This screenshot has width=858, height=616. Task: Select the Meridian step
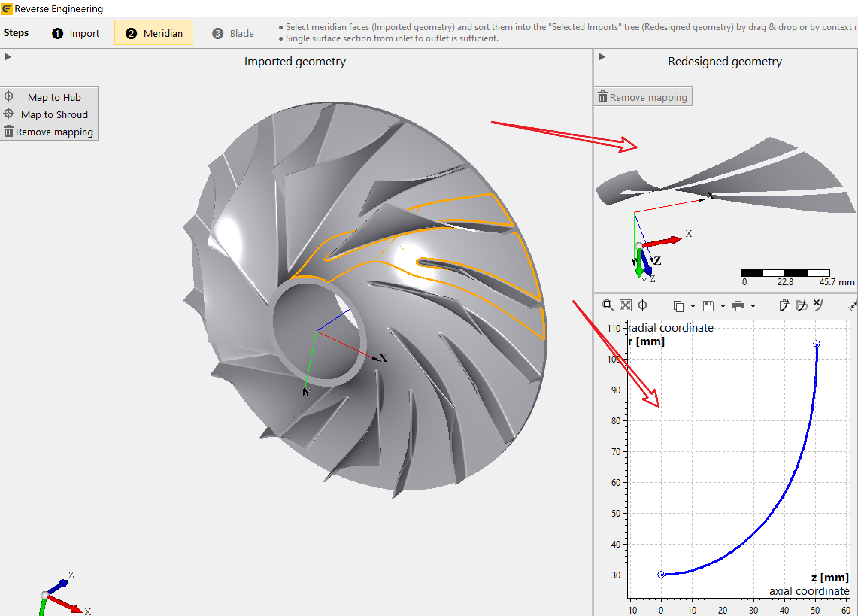point(154,33)
